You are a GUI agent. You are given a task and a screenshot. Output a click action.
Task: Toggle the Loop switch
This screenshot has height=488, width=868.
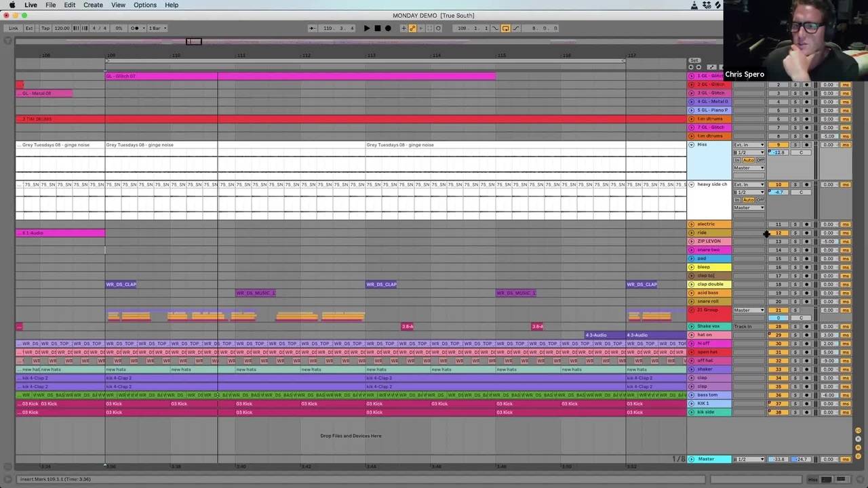[x=505, y=28]
